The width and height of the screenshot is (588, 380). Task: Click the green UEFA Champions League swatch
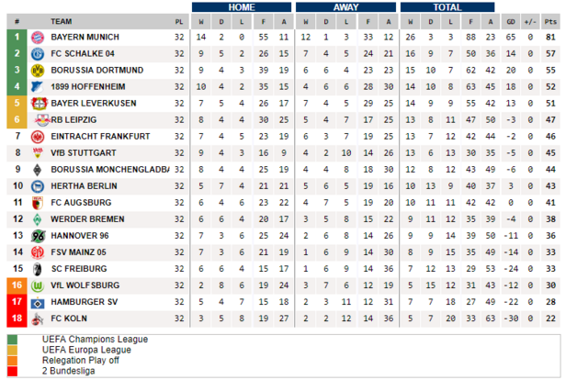tap(12, 340)
